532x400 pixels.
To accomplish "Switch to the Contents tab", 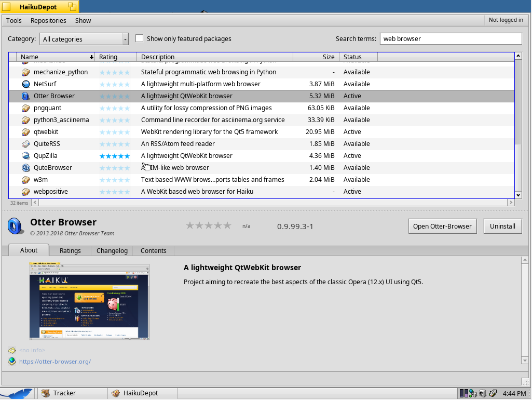I will click(x=153, y=250).
